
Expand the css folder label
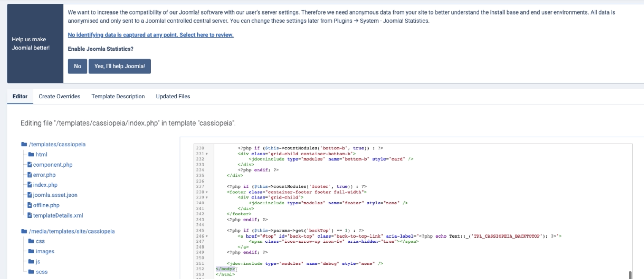point(40,241)
